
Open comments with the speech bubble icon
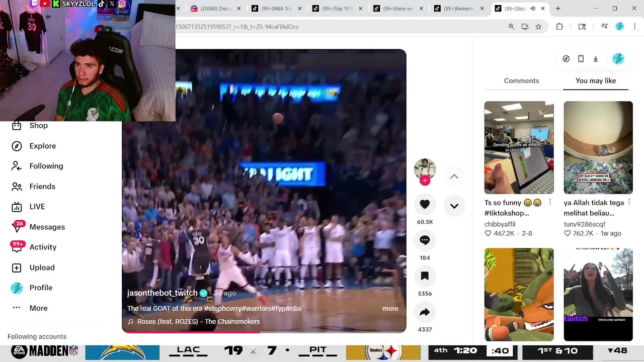(425, 240)
